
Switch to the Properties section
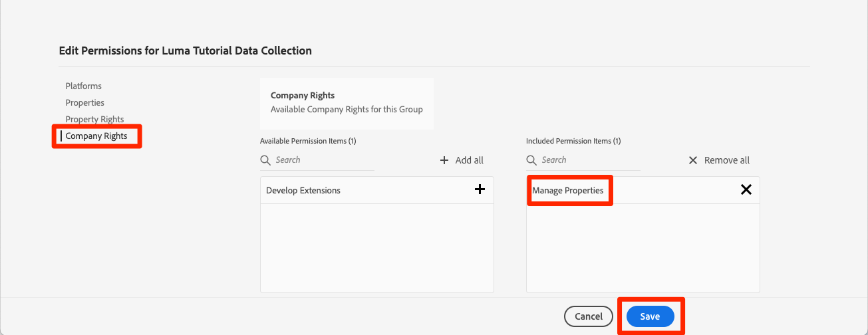(x=84, y=103)
